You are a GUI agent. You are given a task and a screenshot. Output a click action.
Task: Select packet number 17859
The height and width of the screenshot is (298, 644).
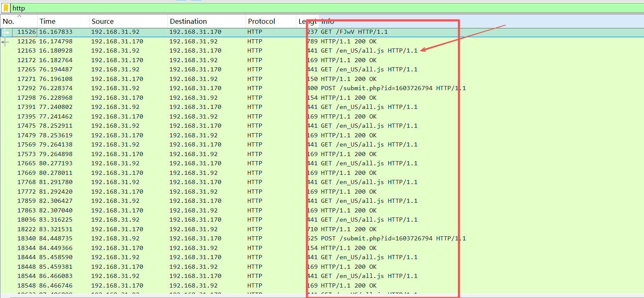click(27, 201)
